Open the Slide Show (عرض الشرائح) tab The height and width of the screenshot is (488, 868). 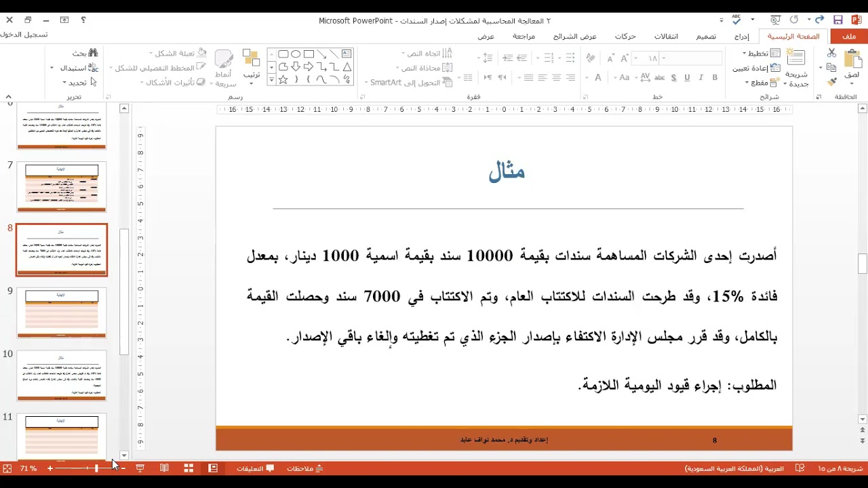[x=575, y=37]
